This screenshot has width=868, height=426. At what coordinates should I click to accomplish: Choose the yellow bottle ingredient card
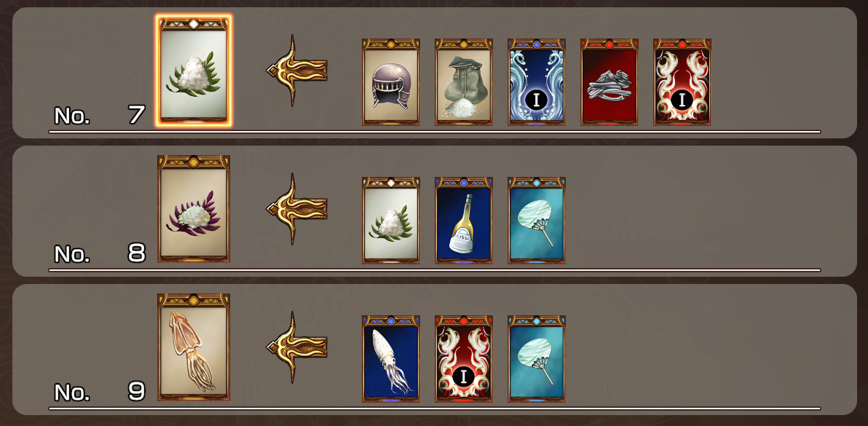pyautogui.click(x=464, y=220)
